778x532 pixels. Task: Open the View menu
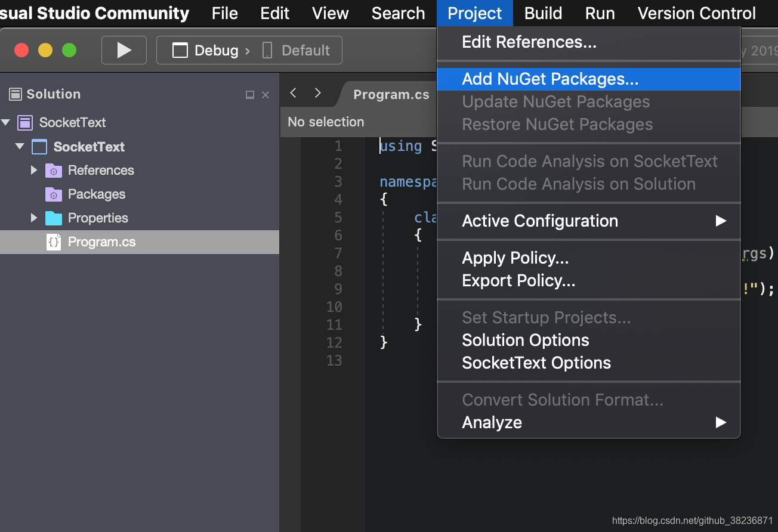(331, 13)
